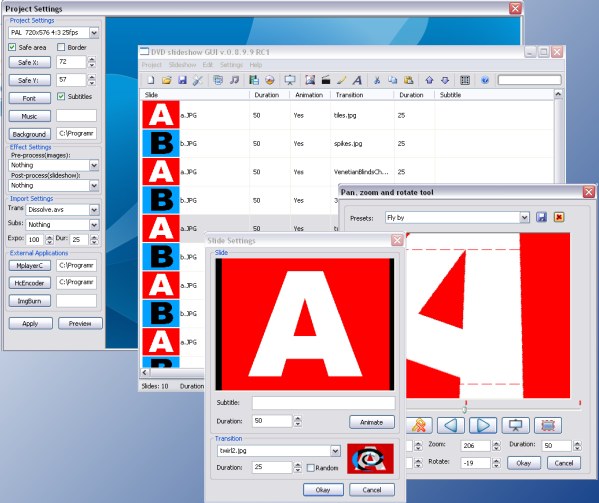The image size is (599, 503).
Task: Click the Open project folder icon
Action: (167, 80)
